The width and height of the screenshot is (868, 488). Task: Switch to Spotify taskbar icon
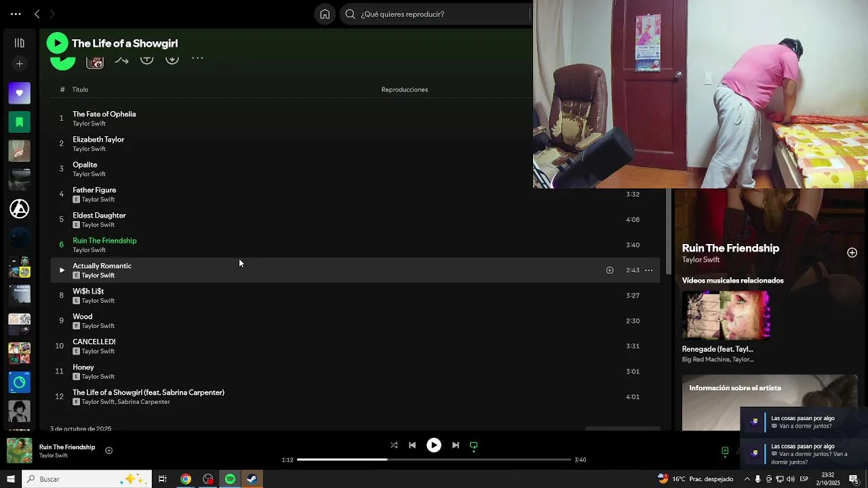coord(230,479)
